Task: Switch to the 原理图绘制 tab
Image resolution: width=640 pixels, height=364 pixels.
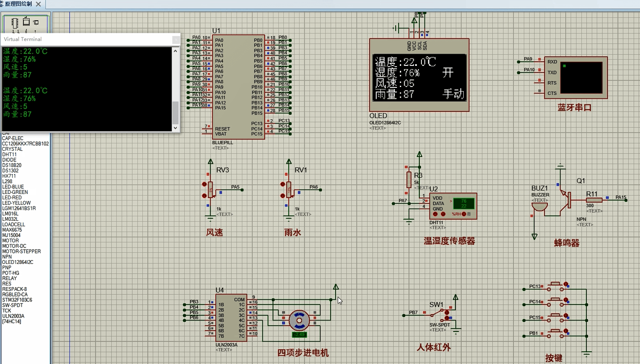Action: click(18, 4)
